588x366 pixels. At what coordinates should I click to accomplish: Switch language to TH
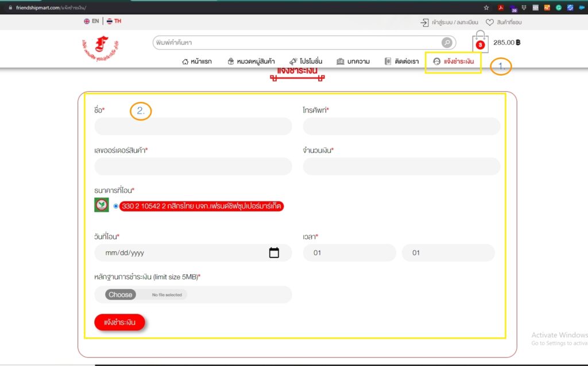click(114, 21)
